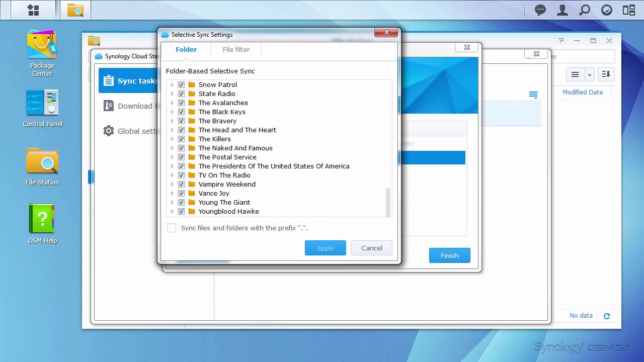Expand TV On The Radio folder arrow
The width and height of the screenshot is (644, 362).
point(172,175)
